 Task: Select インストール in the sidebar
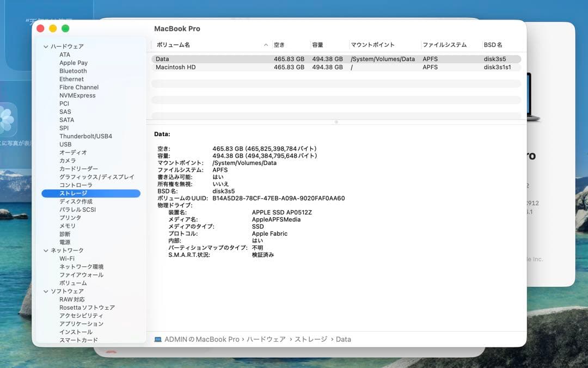76,333
